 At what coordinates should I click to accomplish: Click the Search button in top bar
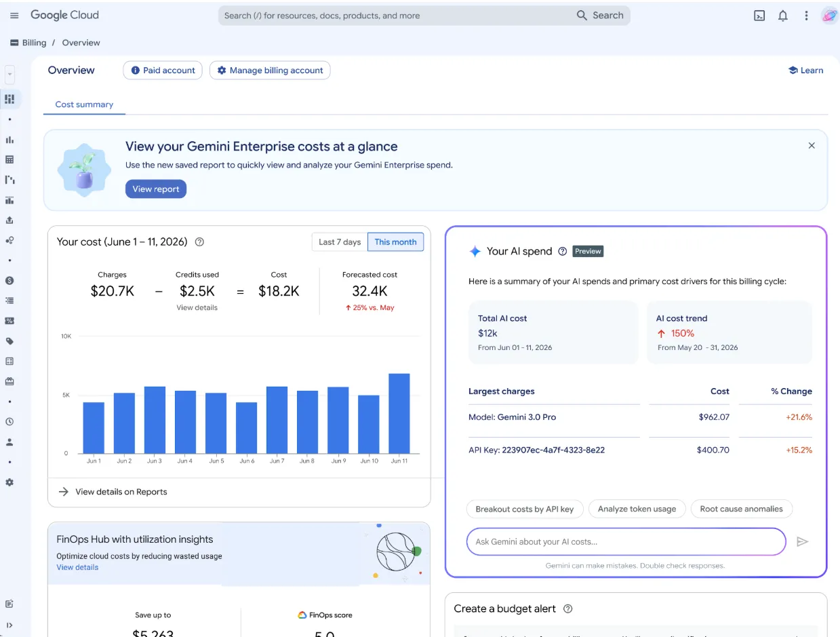(600, 16)
